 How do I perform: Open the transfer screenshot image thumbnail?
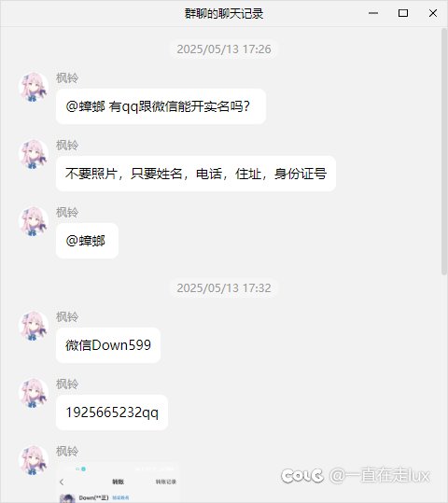click(119, 482)
